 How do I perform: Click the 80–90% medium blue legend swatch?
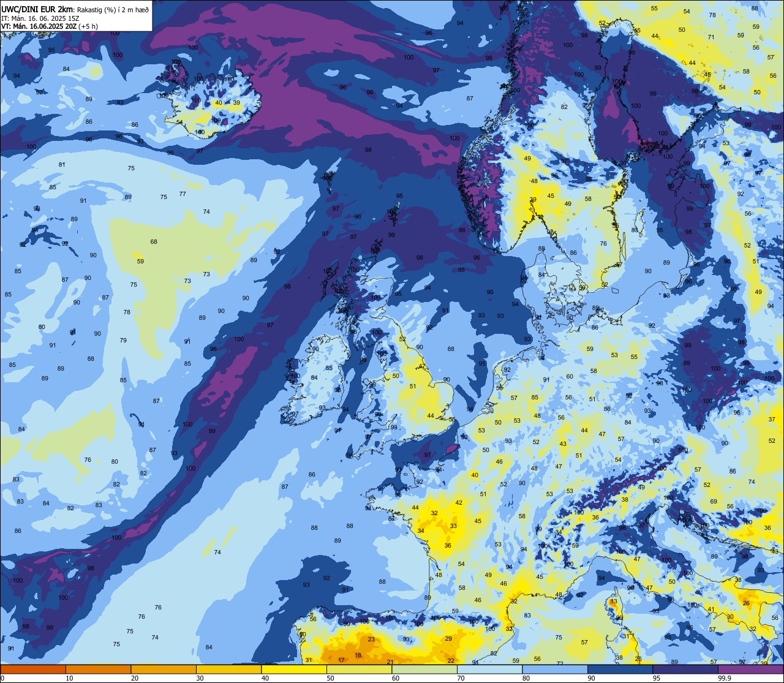555,669
